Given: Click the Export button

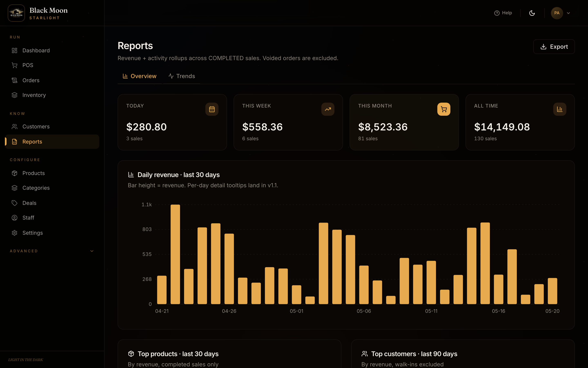Looking at the screenshot, I should [554, 46].
